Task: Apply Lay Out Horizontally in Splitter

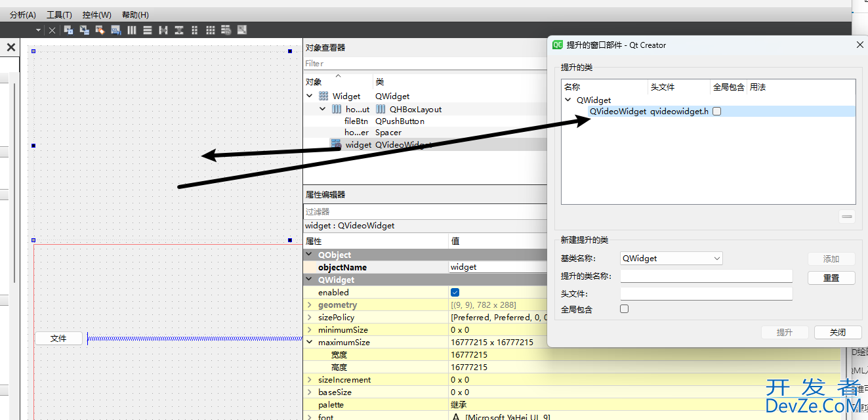Action: [163, 30]
